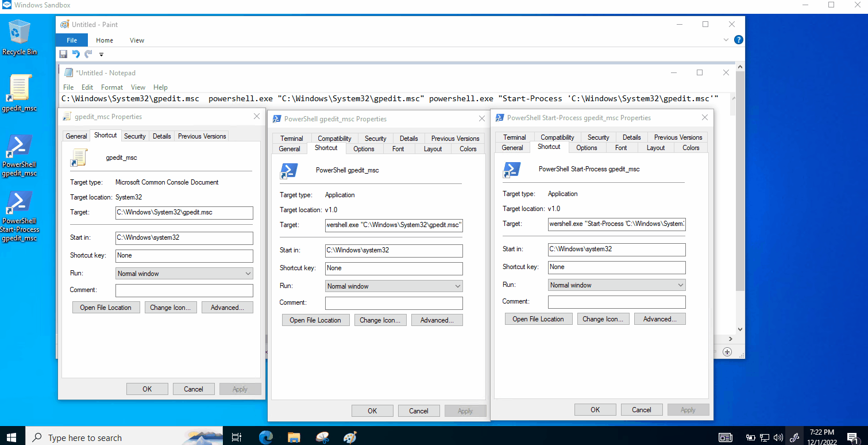Click Open File Location in gpedit_msc Properties
Image resolution: width=868 pixels, height=445 pixels.
coord(106,308)
